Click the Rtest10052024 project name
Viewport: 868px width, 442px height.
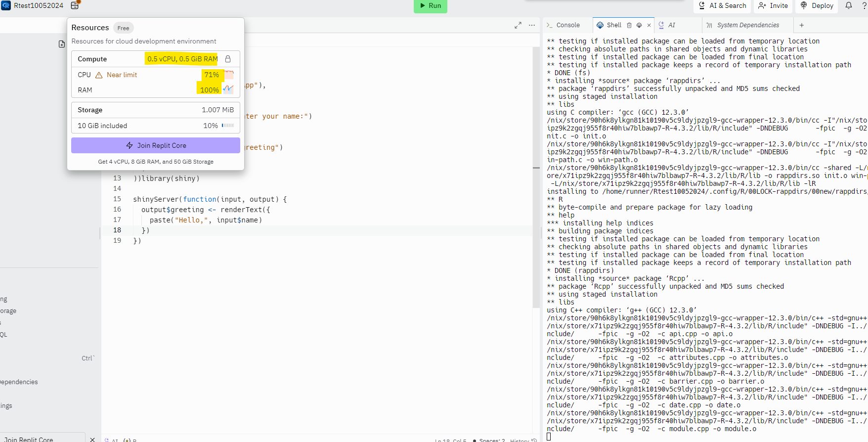[39, 5]
